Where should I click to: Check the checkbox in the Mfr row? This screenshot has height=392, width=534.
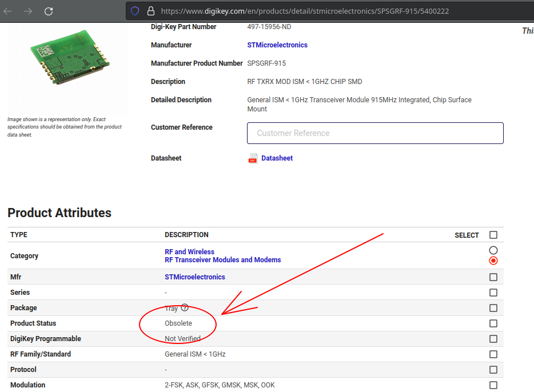click(493, 277)
